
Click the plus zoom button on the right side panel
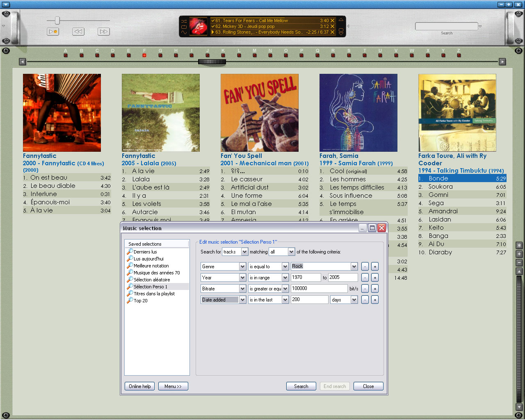(519, 254)
